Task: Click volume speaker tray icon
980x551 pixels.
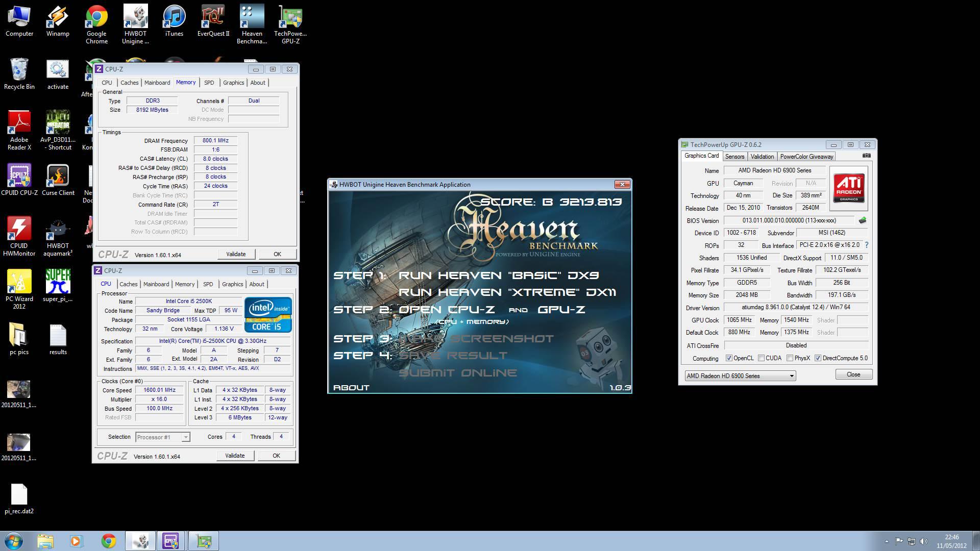Action: pyautogui.click(x=923, y=541)
